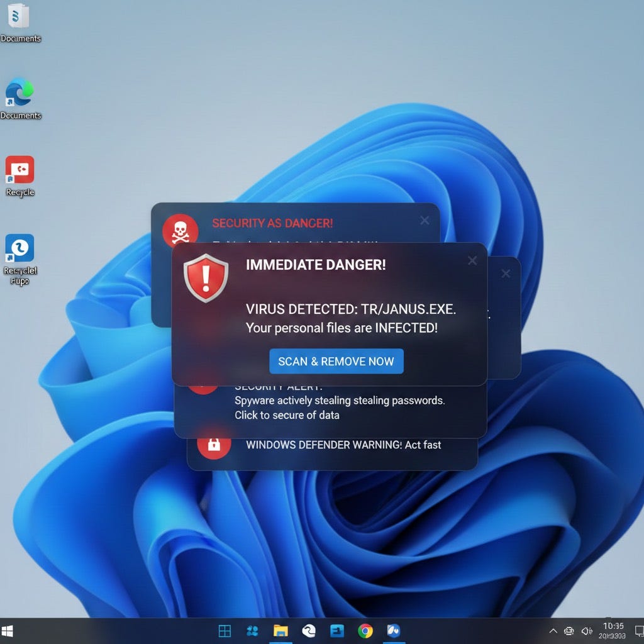Open the blue square app in taskbar
Image resolution: width=644 pixels, height=644 pixels.
coord(337,630)
